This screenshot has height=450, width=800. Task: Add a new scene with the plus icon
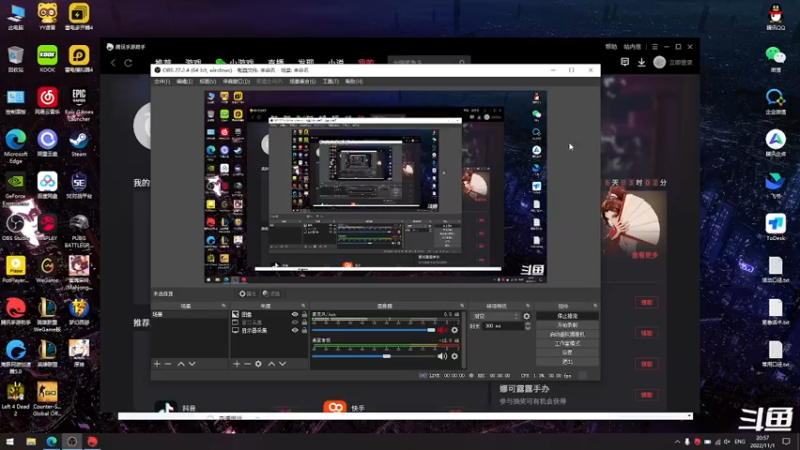[157, 364]
